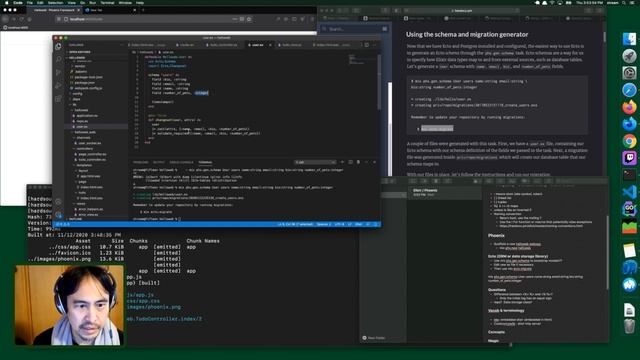Screen dimensions: 640x360
Task: Switch to the PROBLEMS panel tab
Action: coord(140,162)
